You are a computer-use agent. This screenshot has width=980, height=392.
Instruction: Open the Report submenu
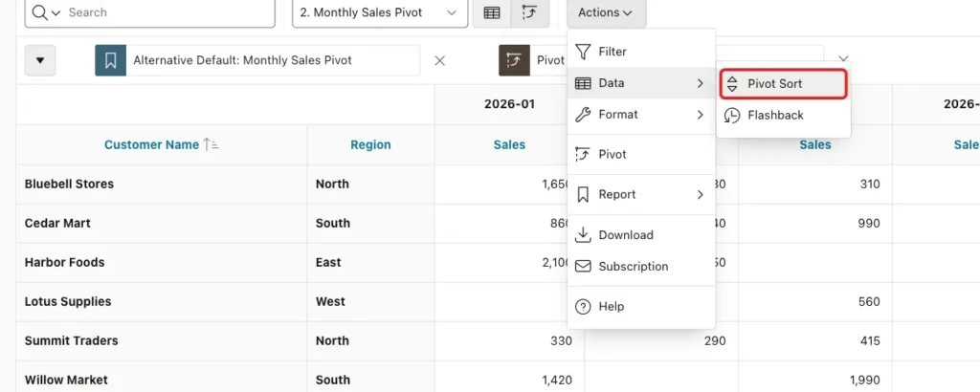click(641, 195)
